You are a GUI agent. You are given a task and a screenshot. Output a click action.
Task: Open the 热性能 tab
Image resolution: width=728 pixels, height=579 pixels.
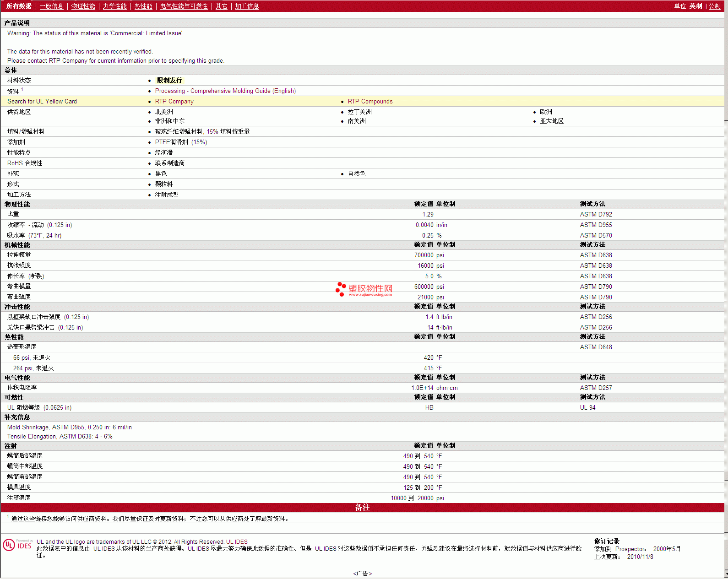click(x=143, y=6)
